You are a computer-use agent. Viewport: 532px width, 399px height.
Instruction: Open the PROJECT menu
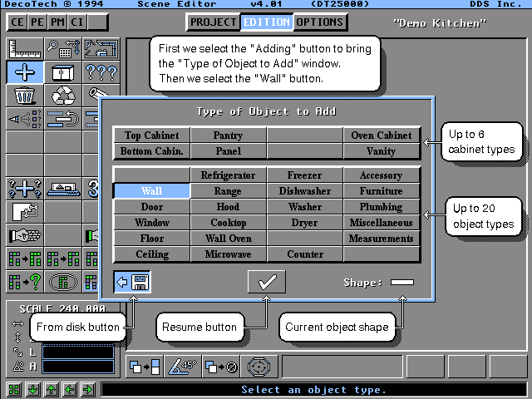213,22
